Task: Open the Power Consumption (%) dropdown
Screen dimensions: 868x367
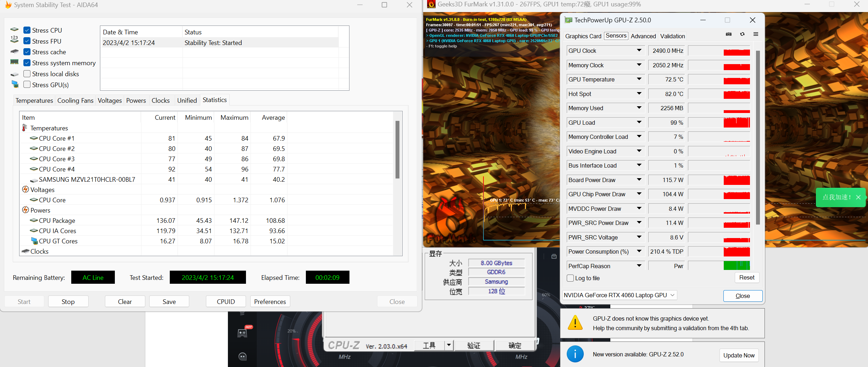Action: (x=639, y=252)
